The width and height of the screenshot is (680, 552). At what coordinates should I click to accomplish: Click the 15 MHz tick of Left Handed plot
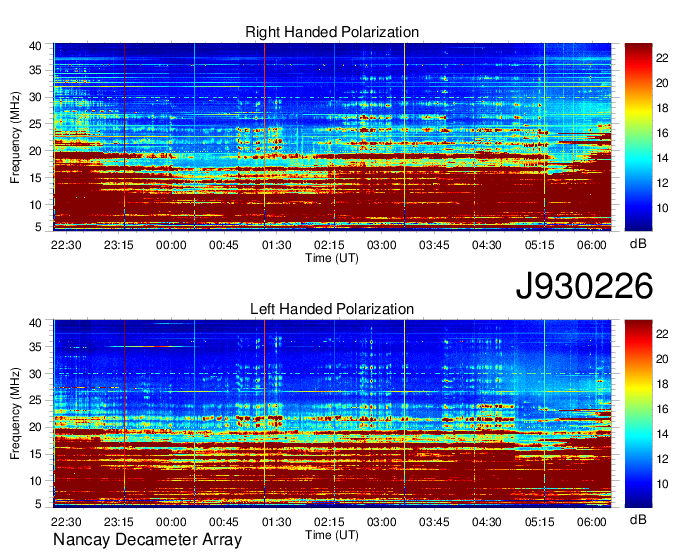35,454
